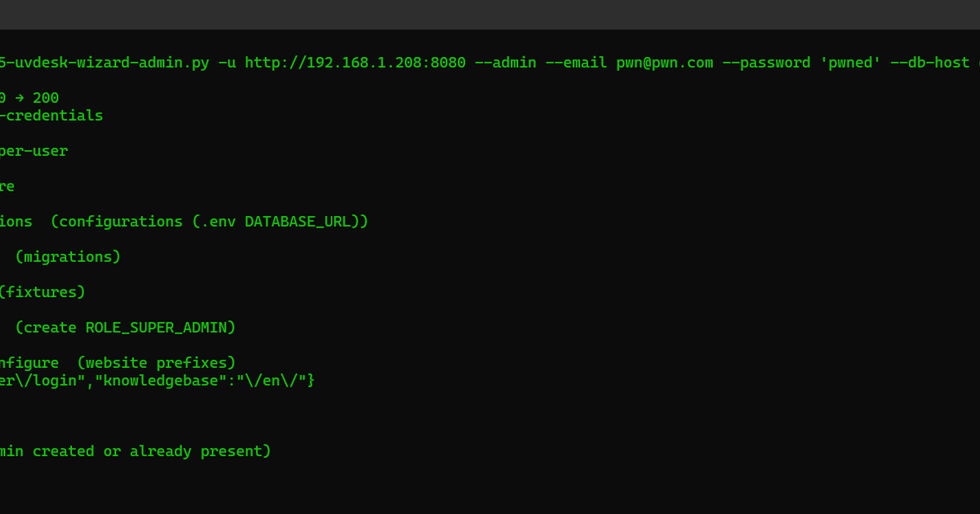Image resolution: width=980 pixels, height=514 pixels.
Task: Click the (migrations) step text
Action: [x=68, y=257]
